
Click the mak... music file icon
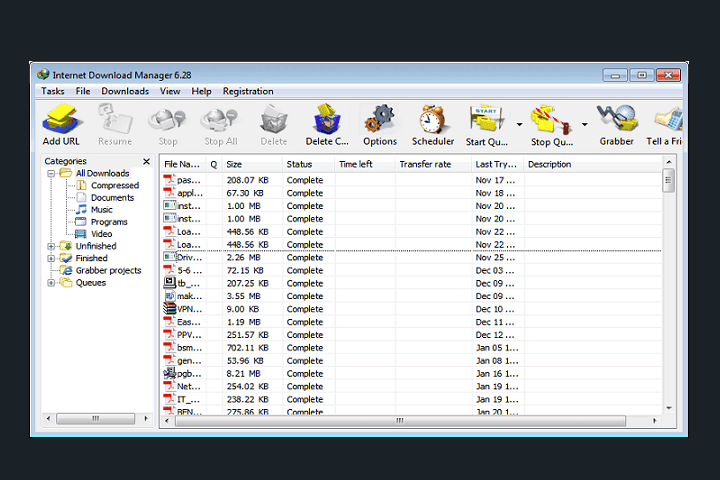point(169,296)
